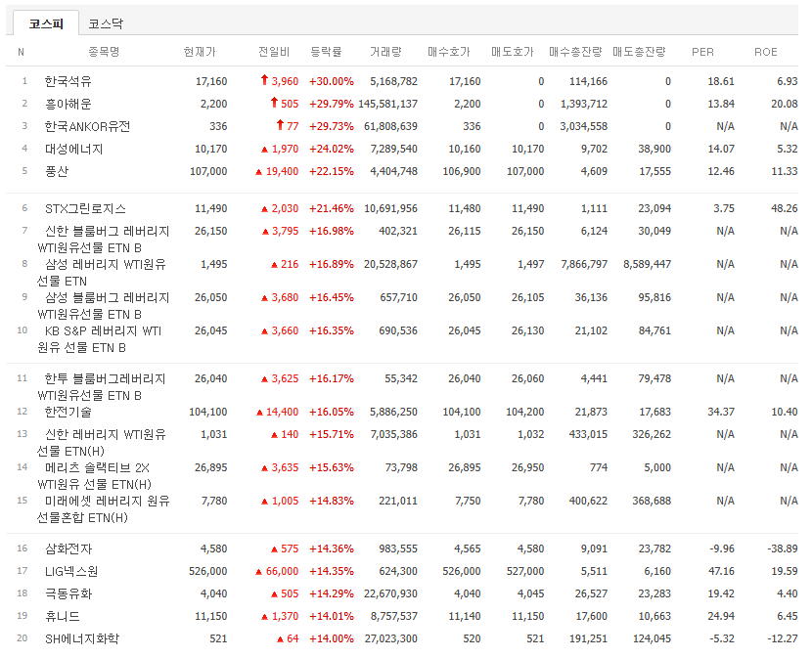Image resolution: width=812 pixels, height=658 pixels.
Task: Switch to the 코스피 tab
Action: 46,23
